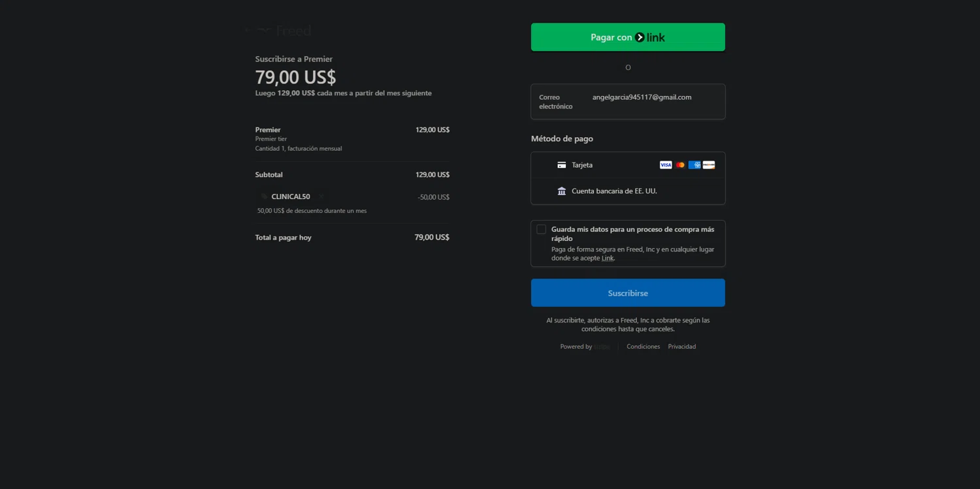Pay with the green Link button
Image resolution: width=980 pixels, height=489 pixels.
click(628, 37)
